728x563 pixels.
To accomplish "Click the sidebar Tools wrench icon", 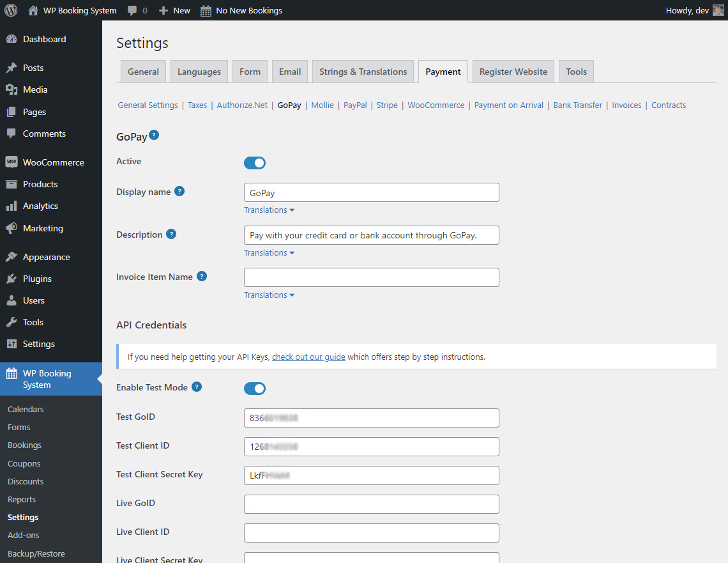I will coord(11,322).
